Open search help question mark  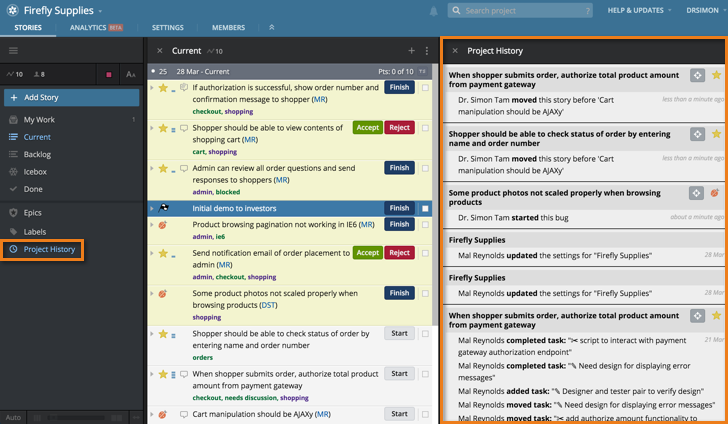tap(587, 11)
